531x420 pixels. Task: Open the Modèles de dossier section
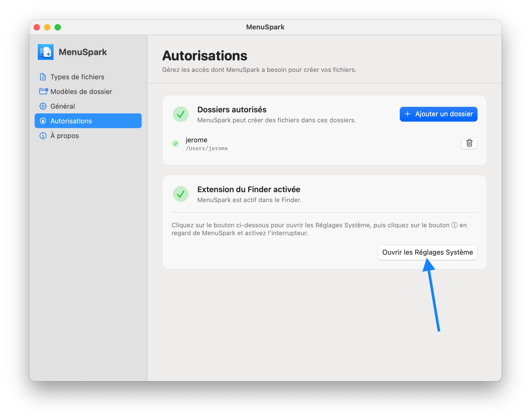88,91
